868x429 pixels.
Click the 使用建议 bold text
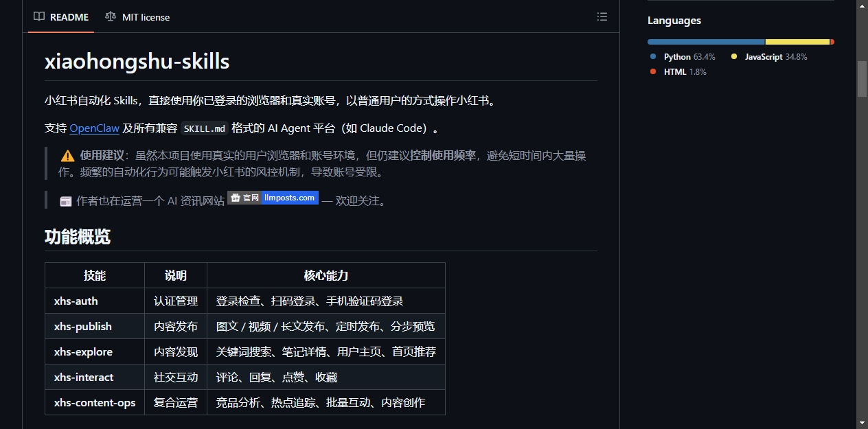click(x=102, y=156)
